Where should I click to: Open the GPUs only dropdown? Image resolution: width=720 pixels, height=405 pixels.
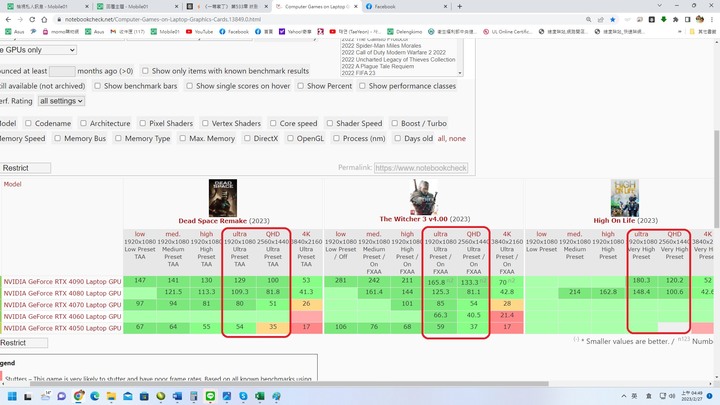38,50
